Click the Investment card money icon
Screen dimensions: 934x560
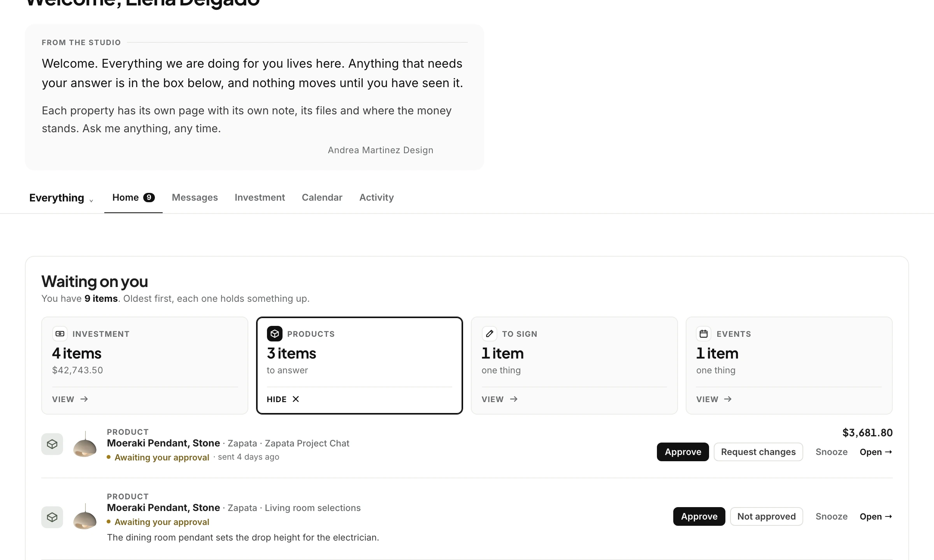click(60, 334)
